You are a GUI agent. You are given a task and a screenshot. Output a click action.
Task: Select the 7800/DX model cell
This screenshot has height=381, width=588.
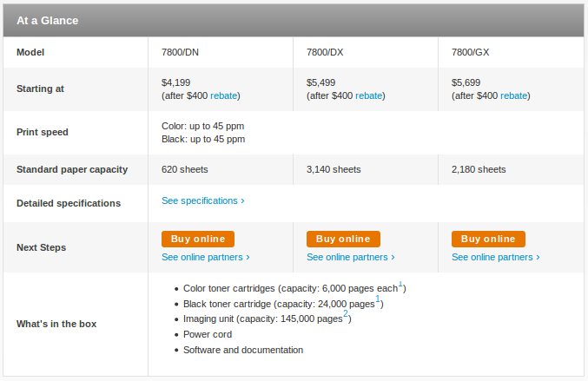point(366,52)
